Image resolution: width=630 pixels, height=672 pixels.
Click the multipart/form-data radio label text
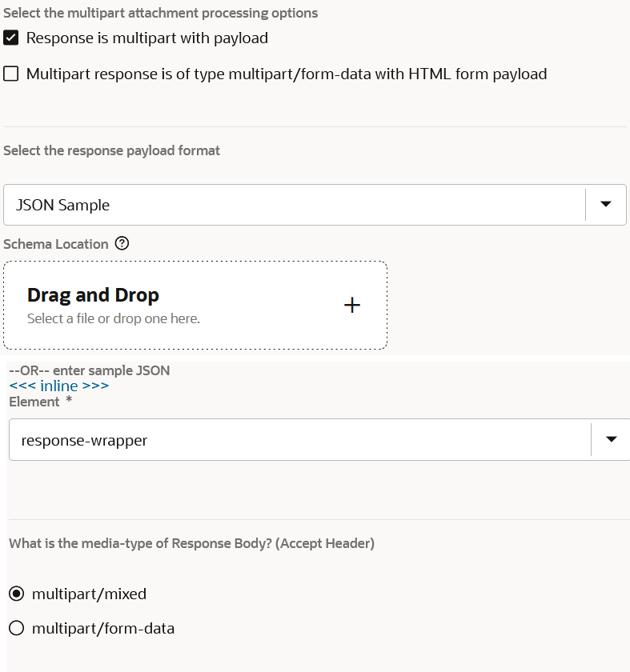(103, 629)
